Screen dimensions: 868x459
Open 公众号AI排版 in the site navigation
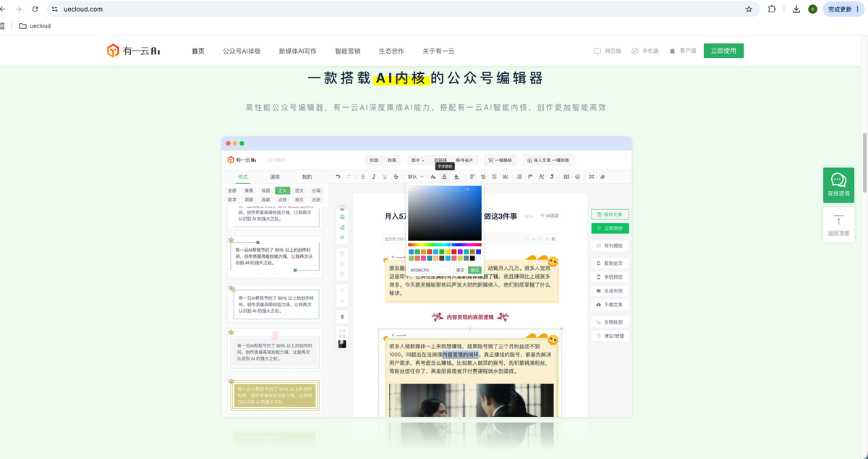(242, 51)
